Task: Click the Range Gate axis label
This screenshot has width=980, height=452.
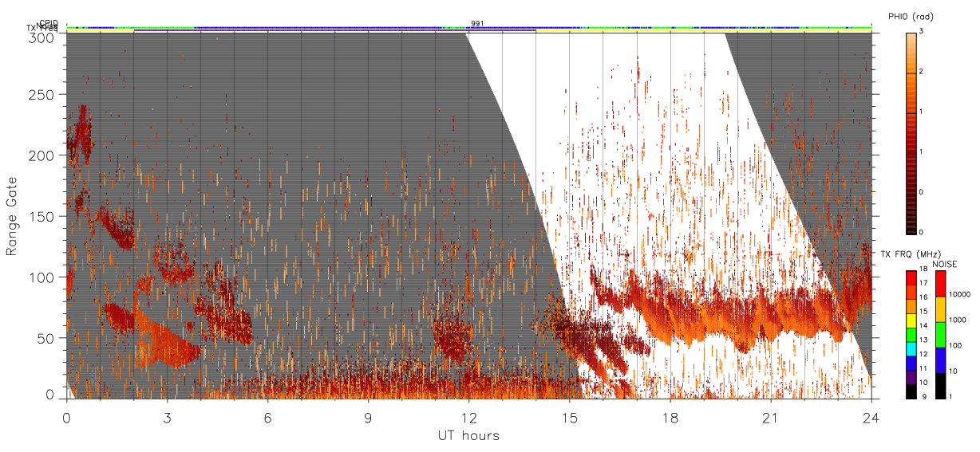Action: click(12, 217)
